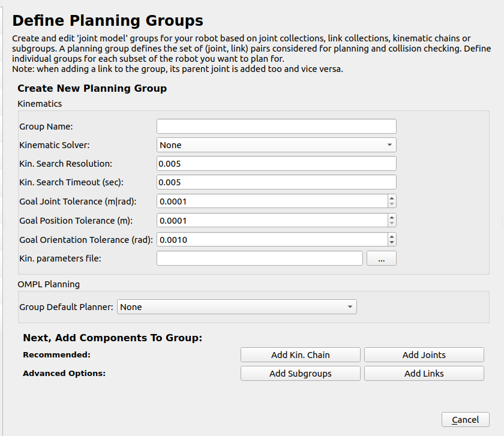Click the Group Name text field

(276, 126)
